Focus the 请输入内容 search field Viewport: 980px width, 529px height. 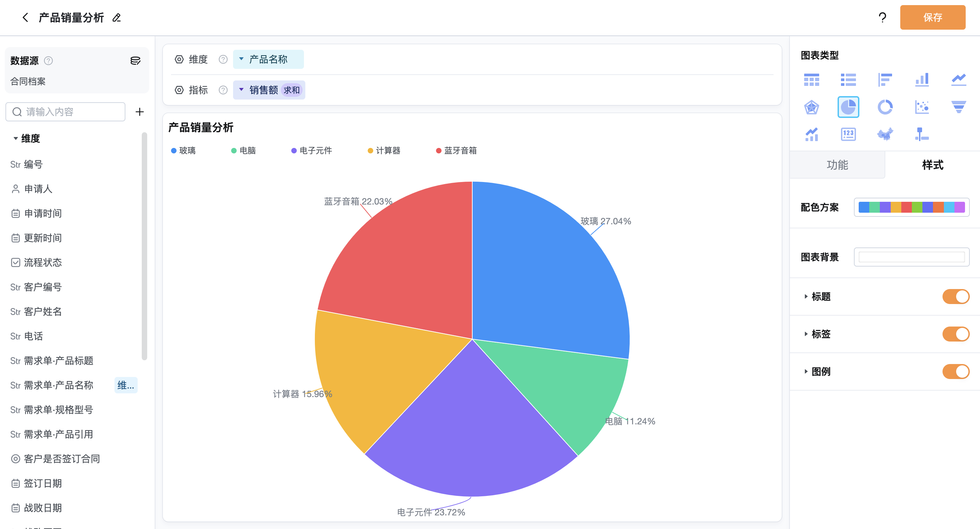(65, 112)
